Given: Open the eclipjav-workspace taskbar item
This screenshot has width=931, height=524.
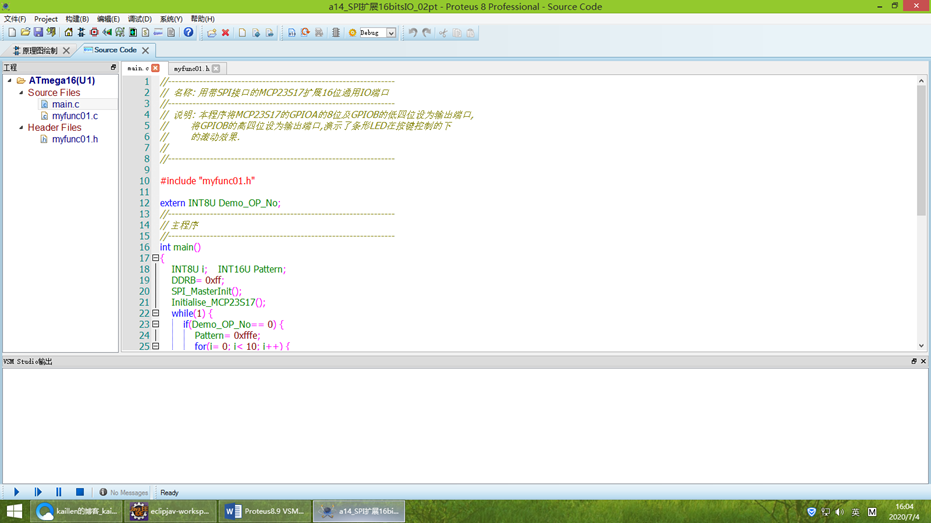Looking at the screenshot, I should coord(171,511).
